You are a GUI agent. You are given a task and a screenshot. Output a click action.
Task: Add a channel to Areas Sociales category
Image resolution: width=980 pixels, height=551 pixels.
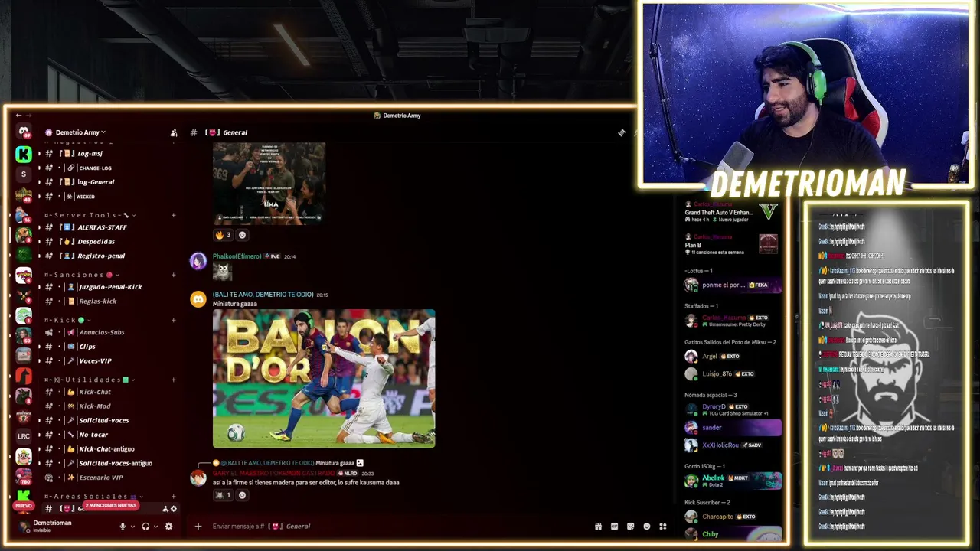(174, 497)
